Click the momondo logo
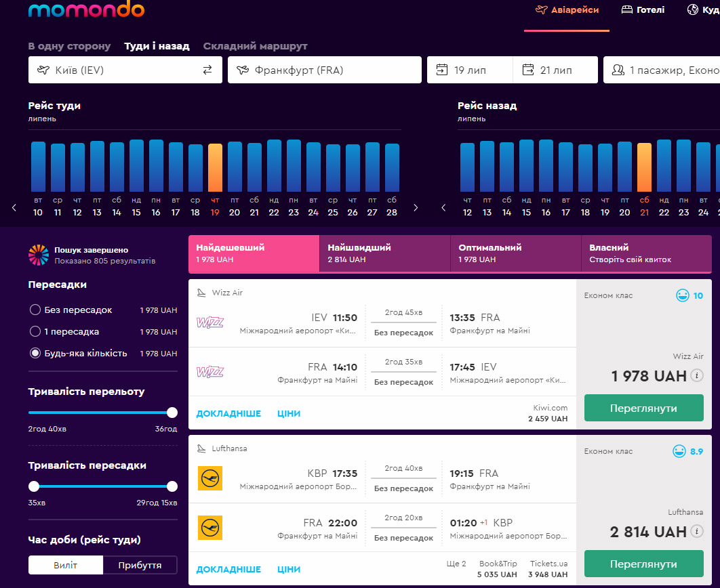Image resolution: width=720 pixels, height=588 pixels. [x=86, y=9]
